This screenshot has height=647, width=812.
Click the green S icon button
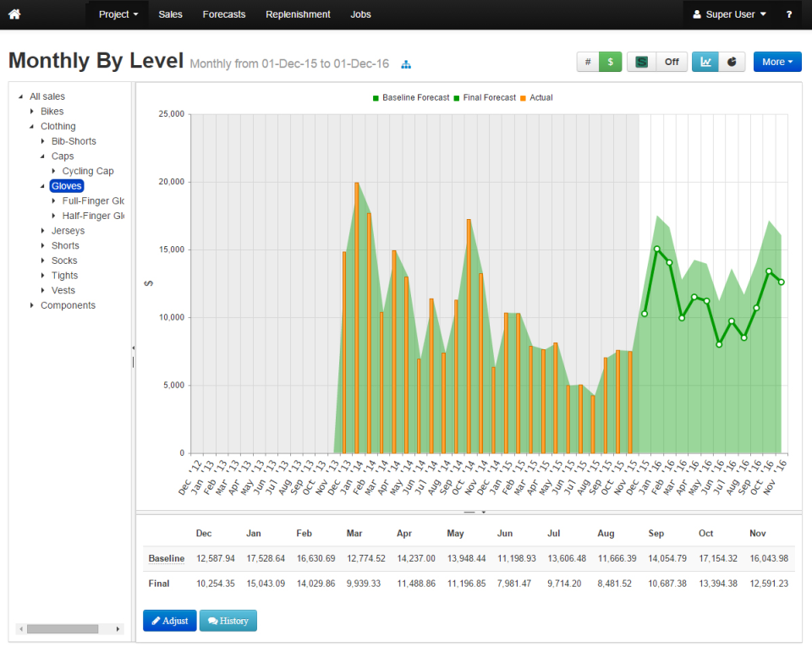coord(641,62)
